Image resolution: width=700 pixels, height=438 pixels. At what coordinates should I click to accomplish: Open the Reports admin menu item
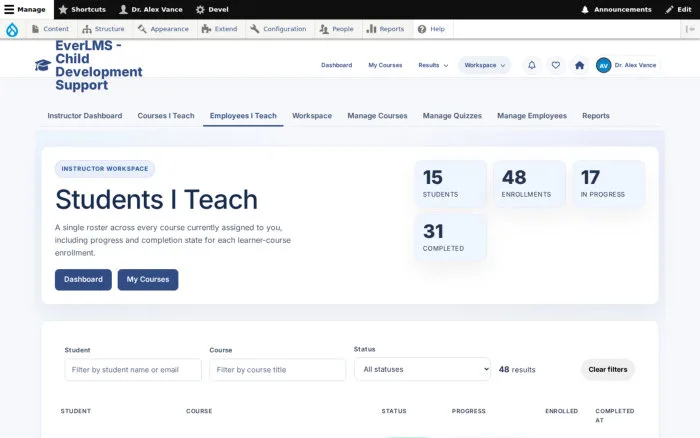pyautogui.click(x=386, y=29)
